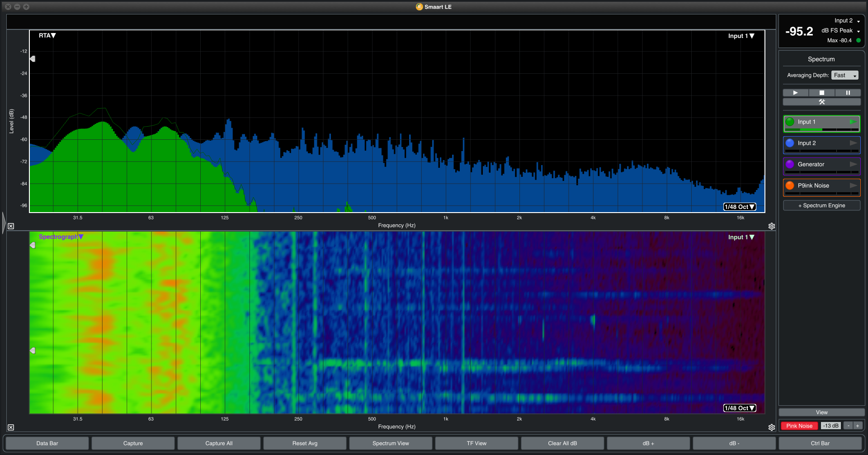Click the RTA level threshold marker
The width and height of the screenshot is (868, 455).
pyautogui.click(x=33, y=59)
